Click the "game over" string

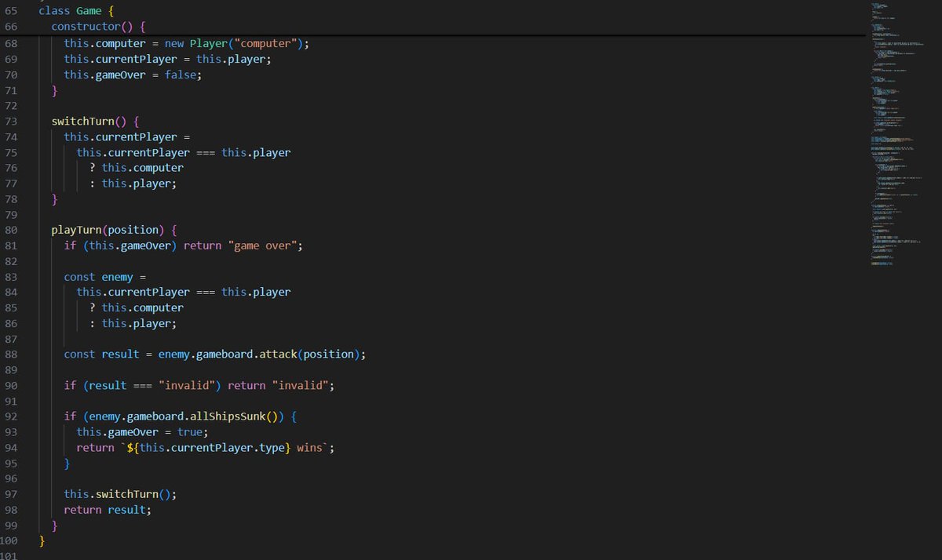click(x=262, y=245)
